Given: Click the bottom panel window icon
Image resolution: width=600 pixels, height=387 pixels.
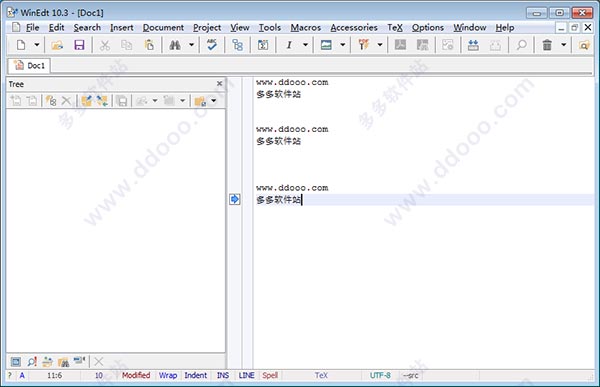Looking at the screenshot, I should [x=16, y=361].
